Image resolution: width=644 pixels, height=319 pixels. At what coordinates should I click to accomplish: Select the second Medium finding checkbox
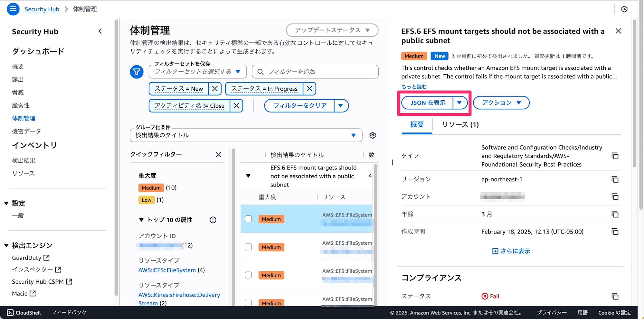pos(248,247)
